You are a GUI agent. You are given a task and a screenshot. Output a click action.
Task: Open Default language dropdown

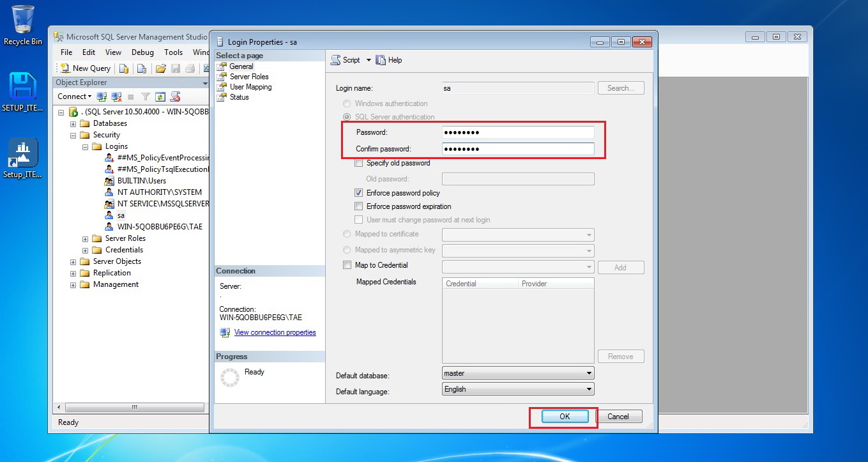518,389
